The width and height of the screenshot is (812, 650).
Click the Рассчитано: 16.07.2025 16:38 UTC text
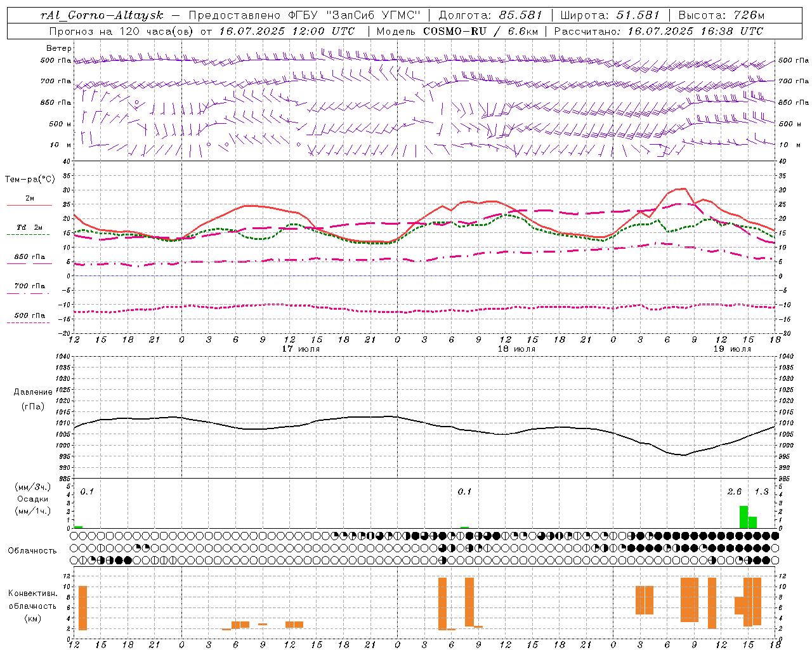[x=658, y=31]
